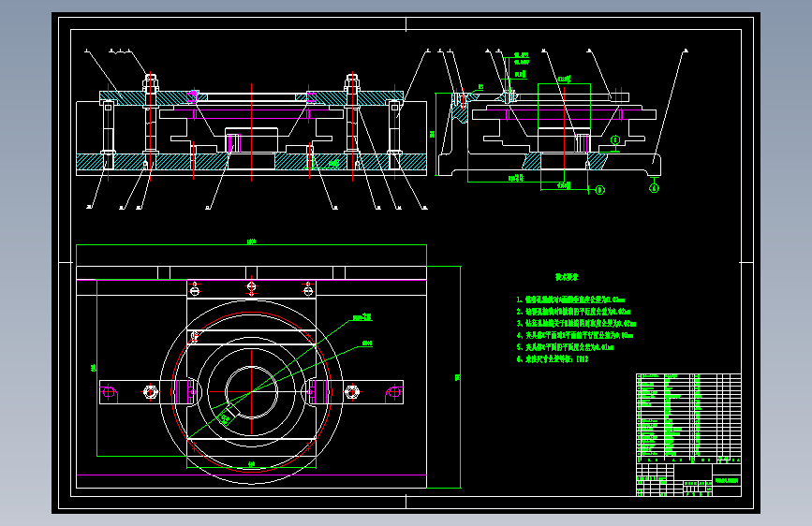
Task: Click technical requirement line number 1
Action: click(x=570, y=300)
